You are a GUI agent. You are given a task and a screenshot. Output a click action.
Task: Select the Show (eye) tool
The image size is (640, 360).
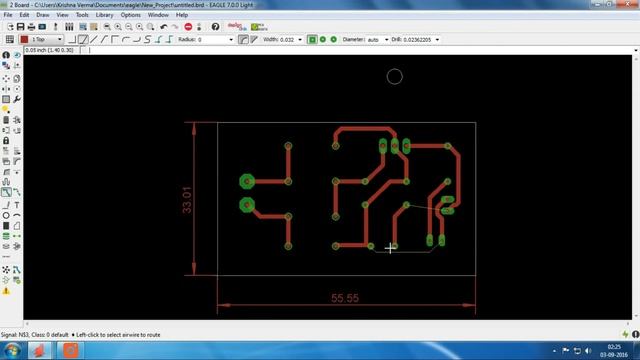[17, 55]
